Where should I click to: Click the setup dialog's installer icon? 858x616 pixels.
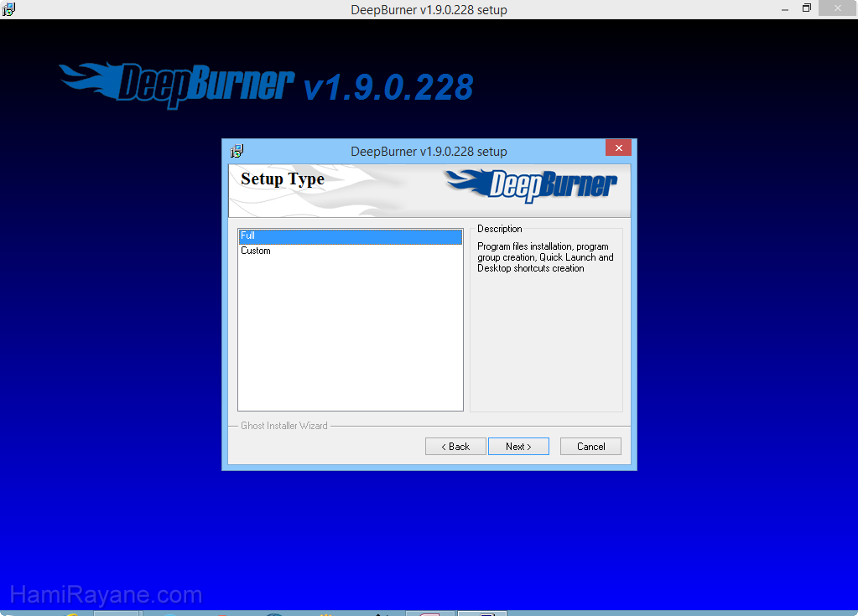click(x=237, y=150)
